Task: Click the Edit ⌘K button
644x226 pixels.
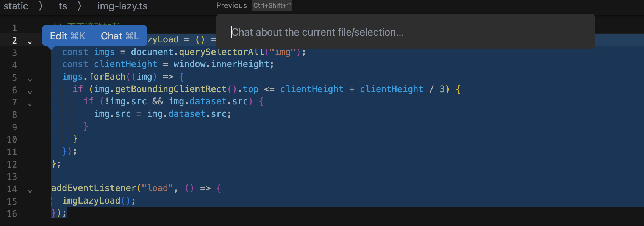Action: click(x=68, y=36)
